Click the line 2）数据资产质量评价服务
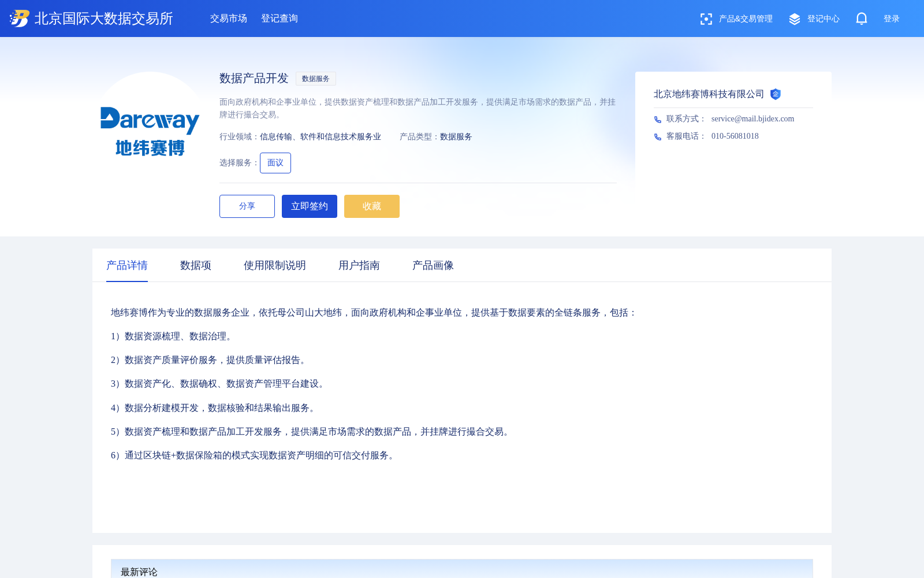This screenshot has width=924, height=578. click(x=210, y=360)
